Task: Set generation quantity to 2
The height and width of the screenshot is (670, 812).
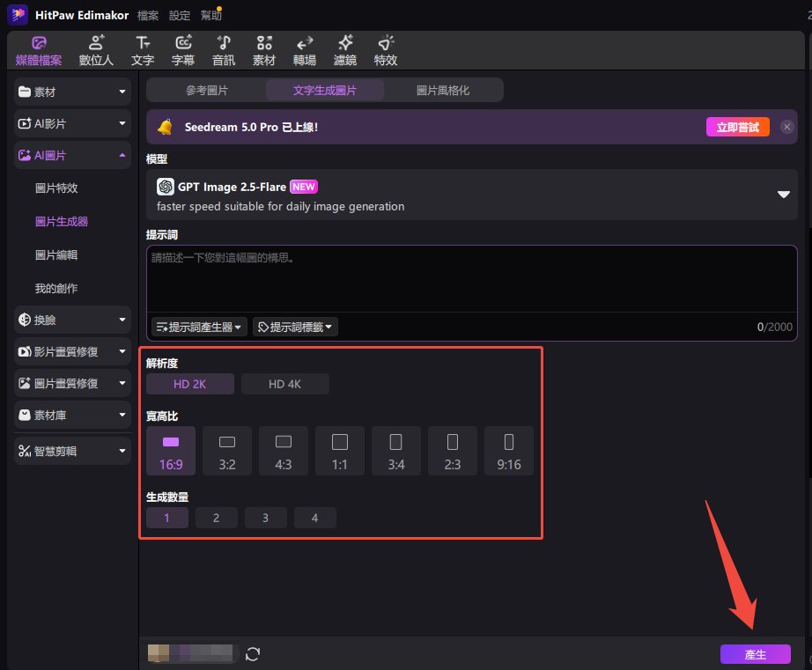Action: coord(217,518)
